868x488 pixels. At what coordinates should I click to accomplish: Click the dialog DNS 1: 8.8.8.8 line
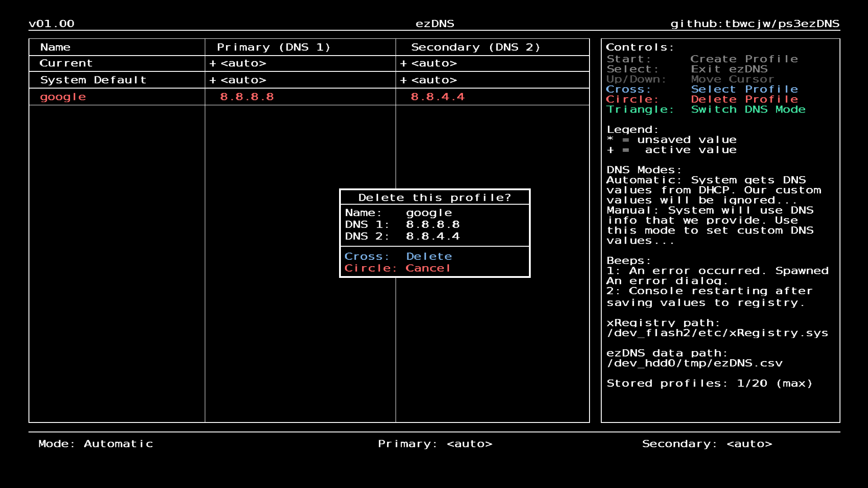pos(402,224)
